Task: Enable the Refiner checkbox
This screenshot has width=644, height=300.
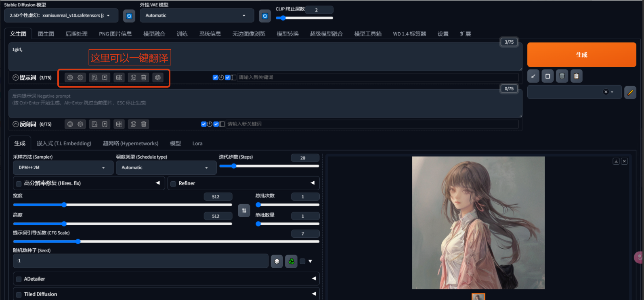Action: pyautogui.click(x=173, y=184)
